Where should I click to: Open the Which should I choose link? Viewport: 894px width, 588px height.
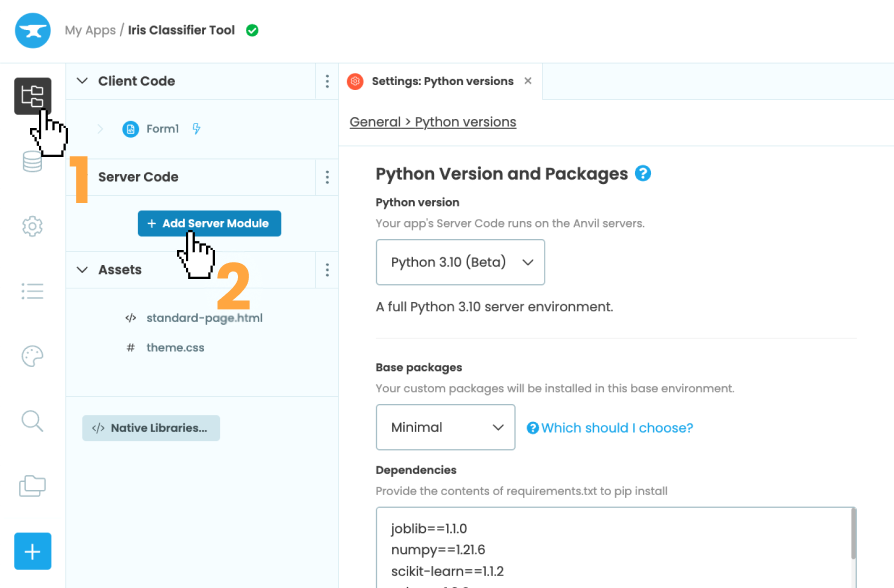tap(610, 427)
